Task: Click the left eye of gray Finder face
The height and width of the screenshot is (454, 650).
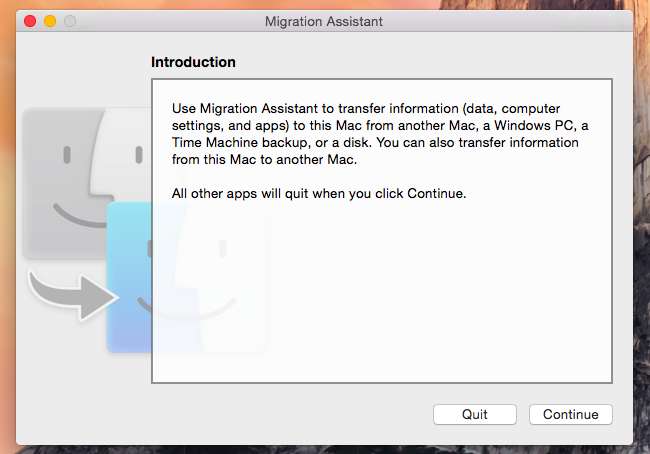Action: pos(66,156)
